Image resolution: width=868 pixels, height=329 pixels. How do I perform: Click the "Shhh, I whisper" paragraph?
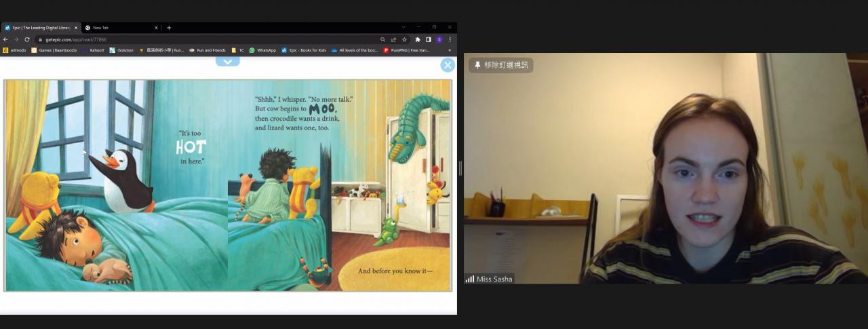304,113
